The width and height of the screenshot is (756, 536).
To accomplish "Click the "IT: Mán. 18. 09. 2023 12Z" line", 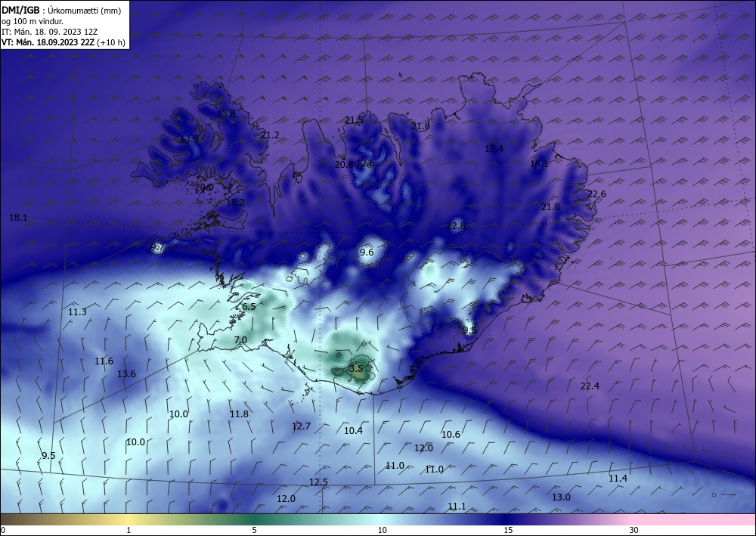I will (50, 32).
